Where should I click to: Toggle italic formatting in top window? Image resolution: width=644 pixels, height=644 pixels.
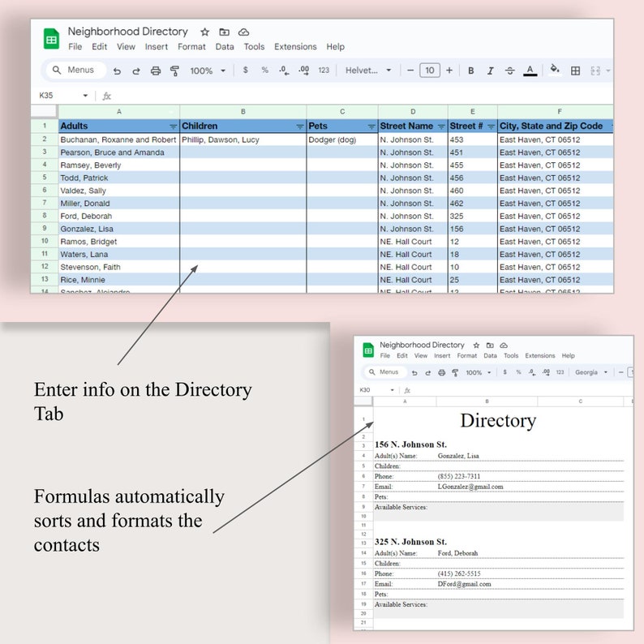point(491,71)
